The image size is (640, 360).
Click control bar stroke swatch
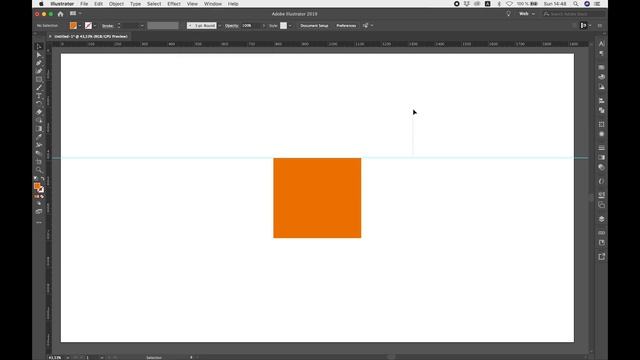[88, 26]
